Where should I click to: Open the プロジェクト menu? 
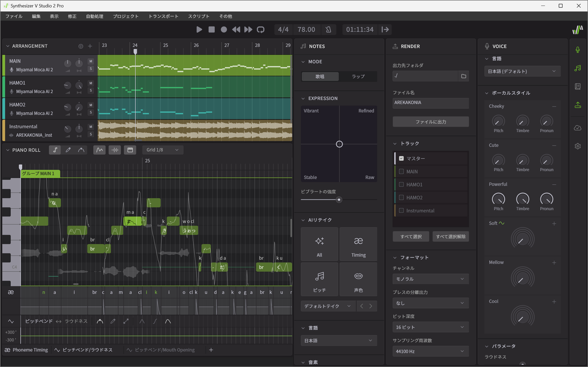pos(125,16)
